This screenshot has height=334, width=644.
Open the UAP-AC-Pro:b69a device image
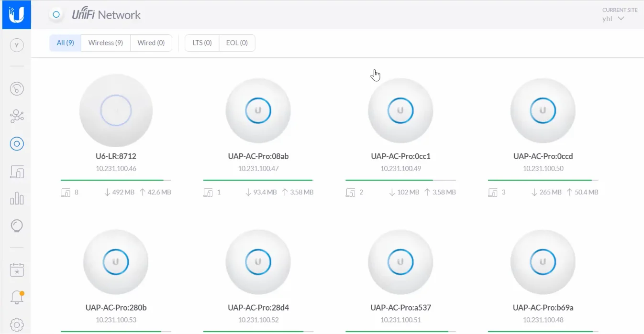click(543, 262)
